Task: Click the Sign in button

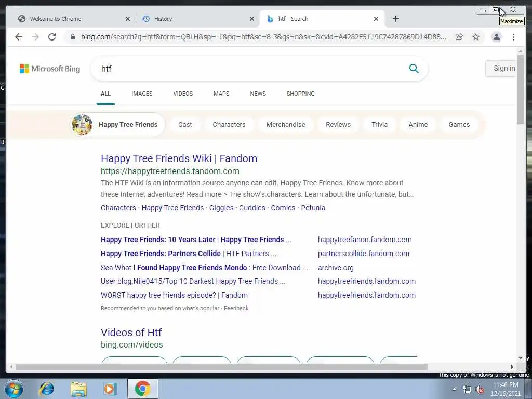Action: [501, 69]
